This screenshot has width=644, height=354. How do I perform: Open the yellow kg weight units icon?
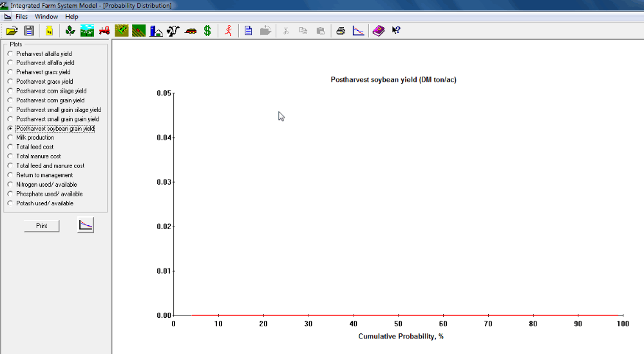click(x=50, y=31)
